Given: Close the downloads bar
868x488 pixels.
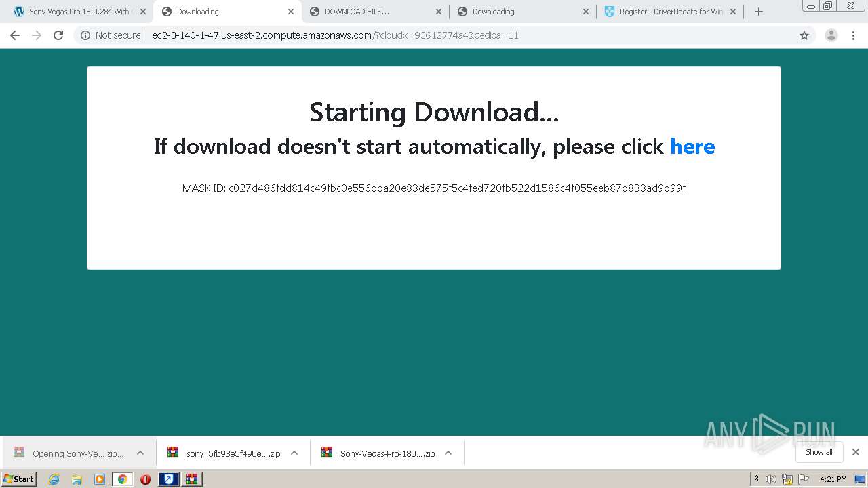Looking at the screenshot, I should (x=856, y=452).
